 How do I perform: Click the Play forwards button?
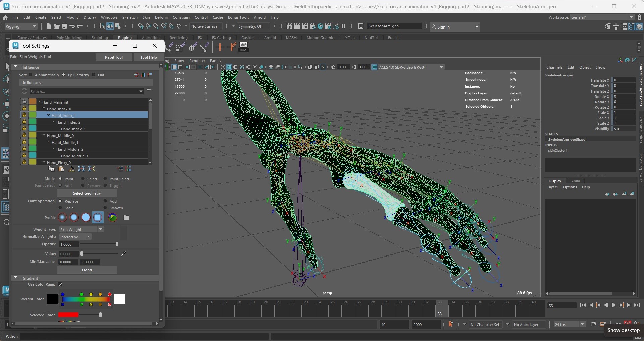point(613,305)
